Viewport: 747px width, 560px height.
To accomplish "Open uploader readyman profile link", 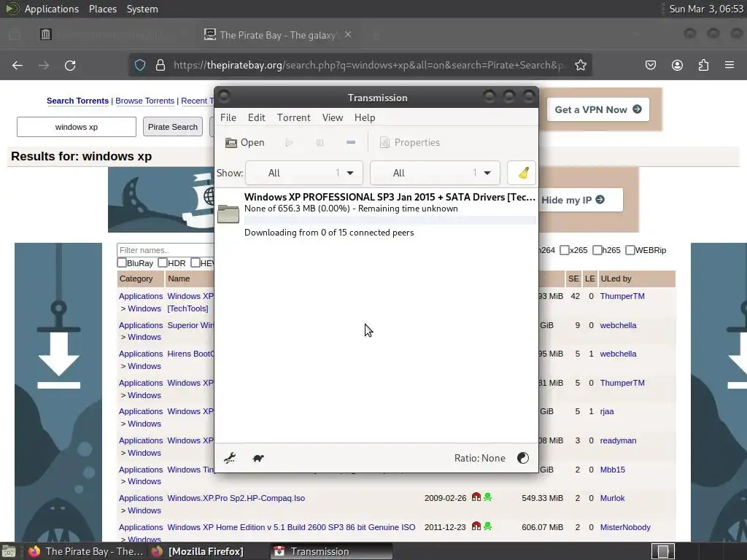I will tap(618, 440).
